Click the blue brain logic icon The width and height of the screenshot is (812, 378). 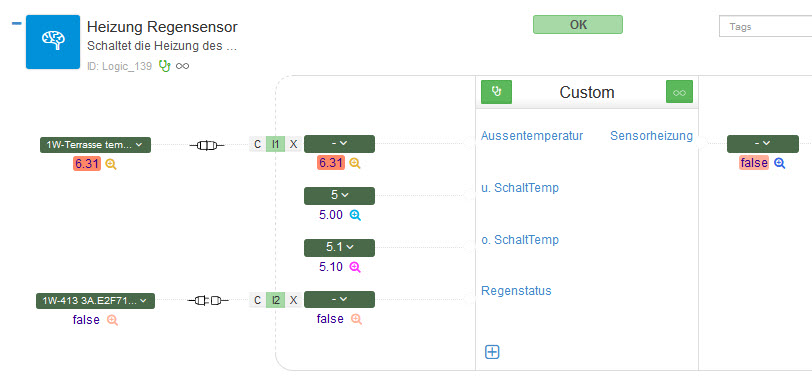(53, 42)
